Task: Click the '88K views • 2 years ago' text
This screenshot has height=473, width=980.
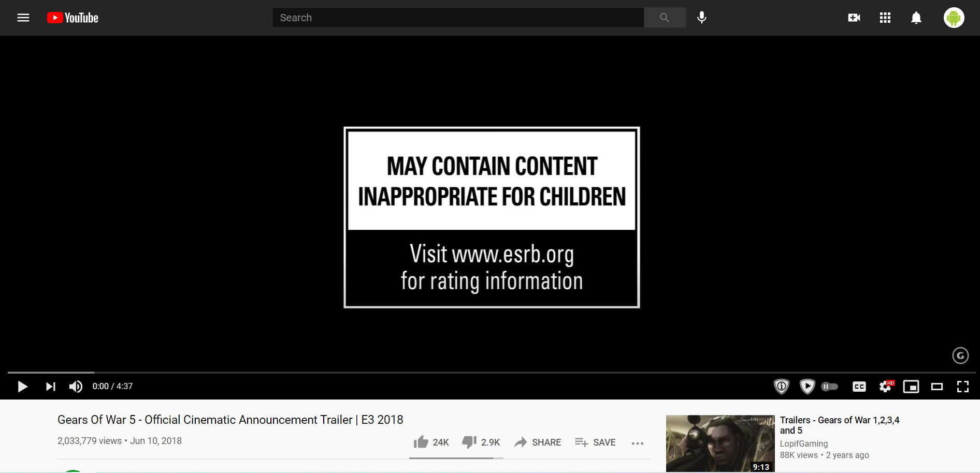Action: 825,455
